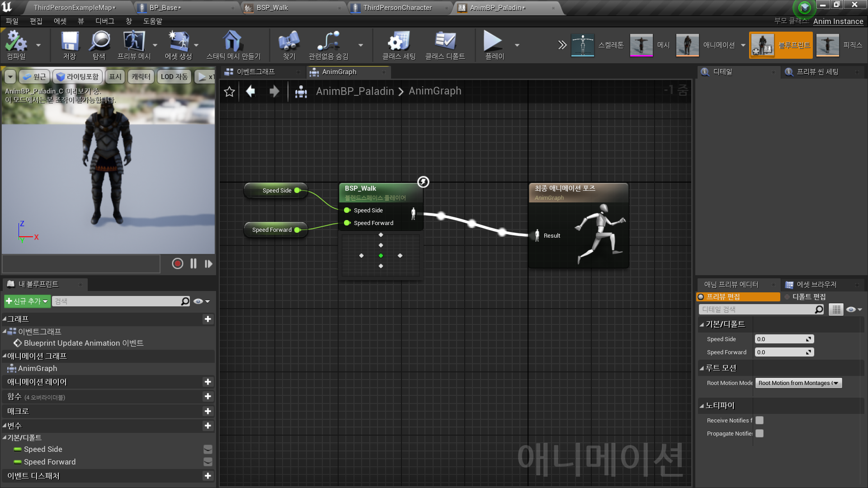Image resolution: width=868 pixels, height=488 pixels.
Task: Switch to Skeleton (스켈레톤) mode icon
Action: (583, 45)
